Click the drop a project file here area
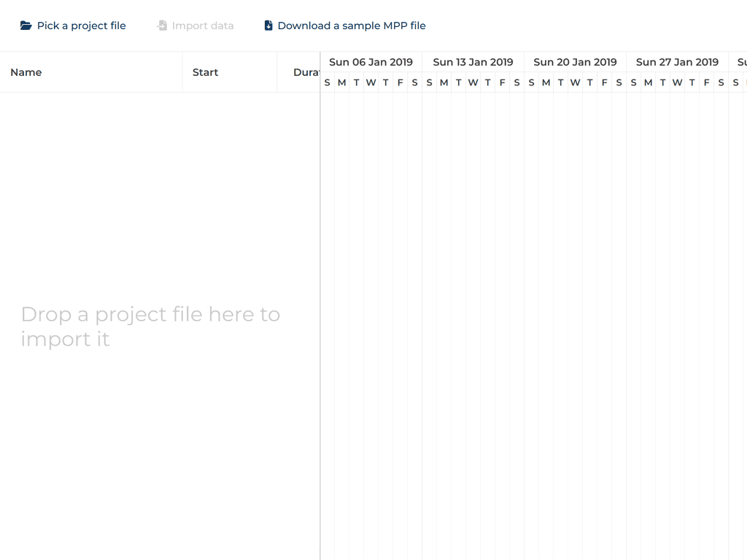 [151, 326]
